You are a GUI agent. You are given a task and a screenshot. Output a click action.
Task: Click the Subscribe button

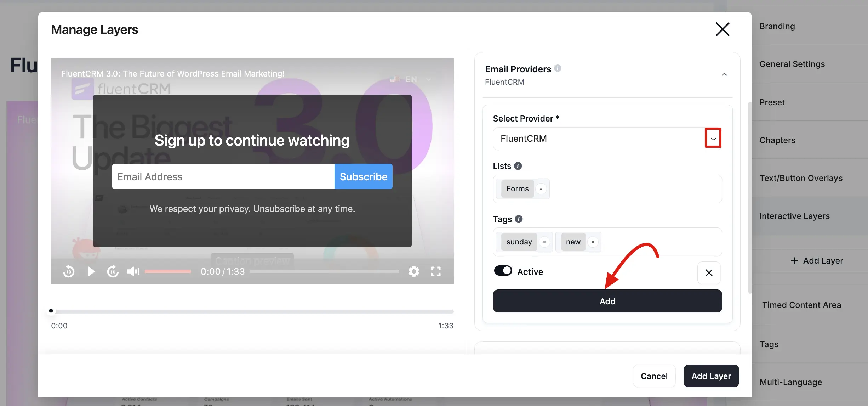(x=364, y=176)
